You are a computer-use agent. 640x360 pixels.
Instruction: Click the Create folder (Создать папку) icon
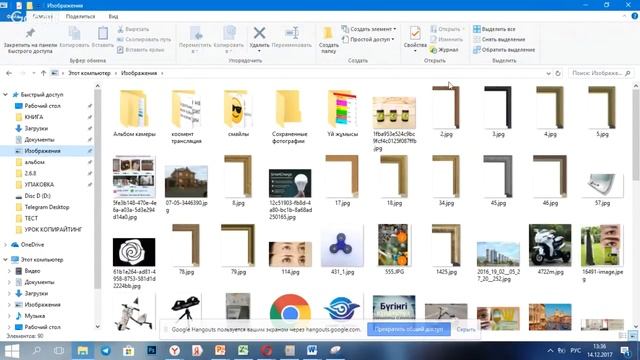tap(328, 33)
